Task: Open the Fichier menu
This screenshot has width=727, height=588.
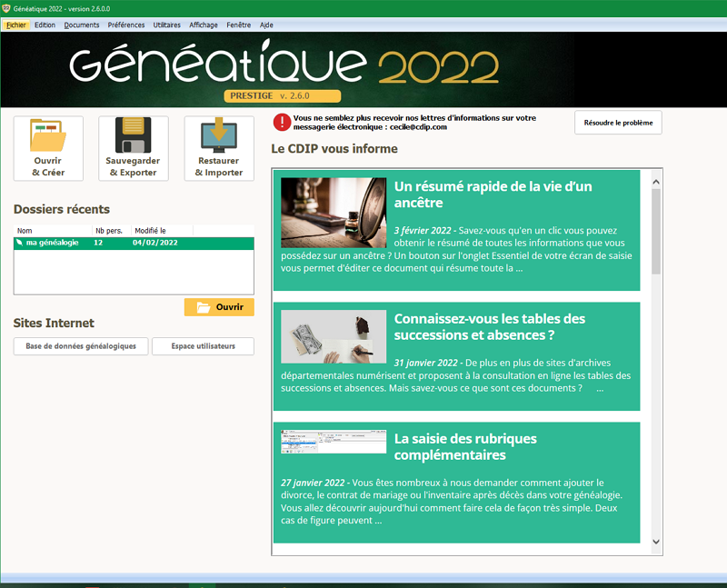Action: click(16, 25)
